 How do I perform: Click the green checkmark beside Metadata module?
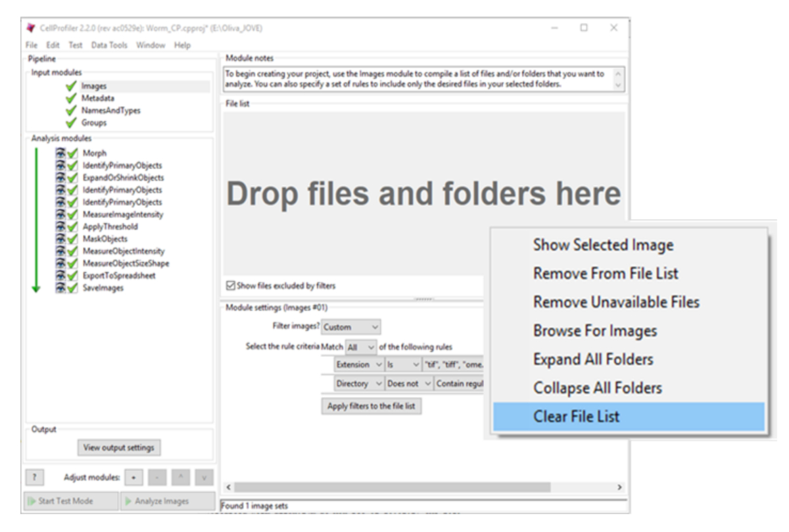[71, 98]
